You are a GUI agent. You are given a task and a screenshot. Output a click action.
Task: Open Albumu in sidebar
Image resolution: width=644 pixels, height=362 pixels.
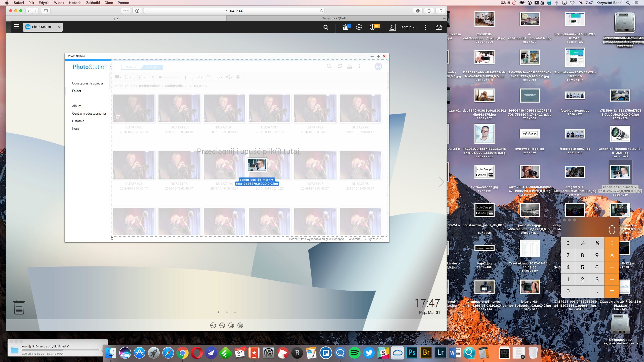click(78, 106)
